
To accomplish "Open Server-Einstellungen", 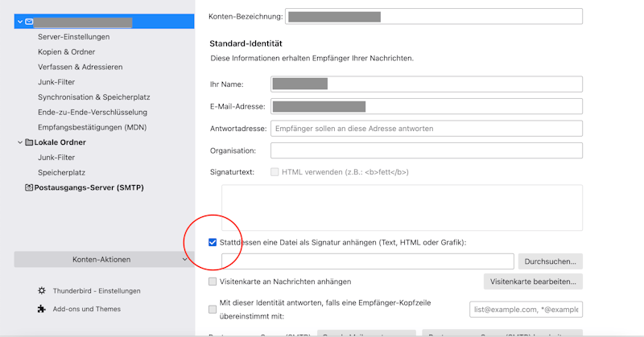I will tap(74, 37).
